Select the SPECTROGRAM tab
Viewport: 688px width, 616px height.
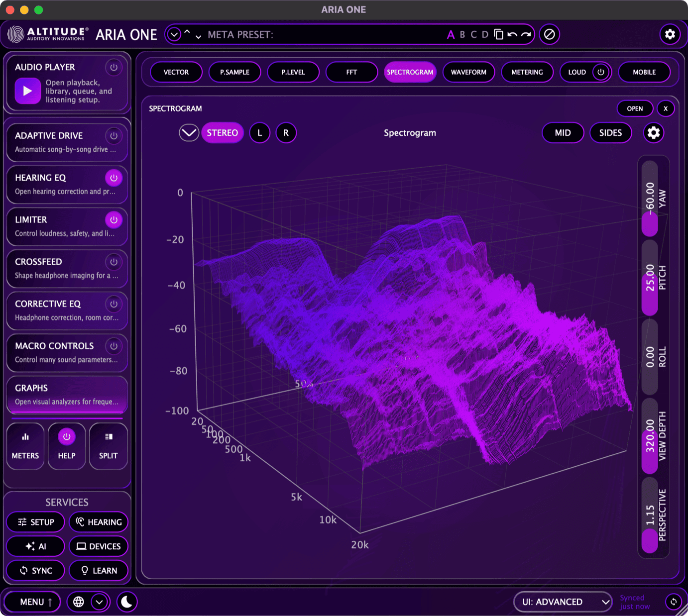410,72
